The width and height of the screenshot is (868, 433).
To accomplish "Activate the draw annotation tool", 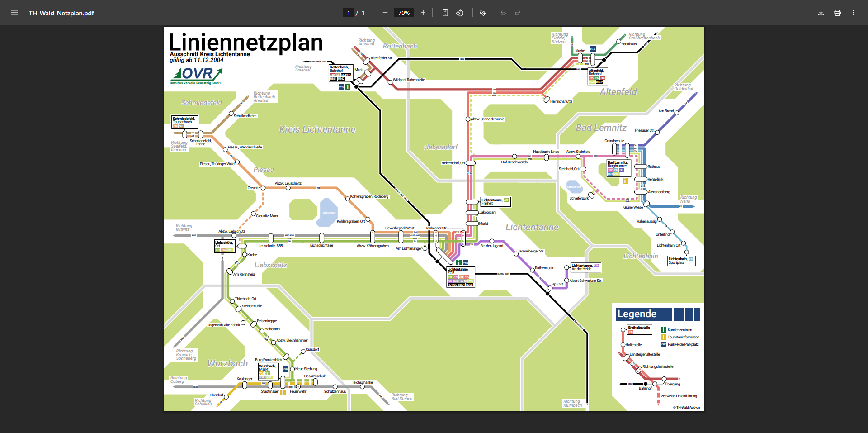I will (482, 13).
